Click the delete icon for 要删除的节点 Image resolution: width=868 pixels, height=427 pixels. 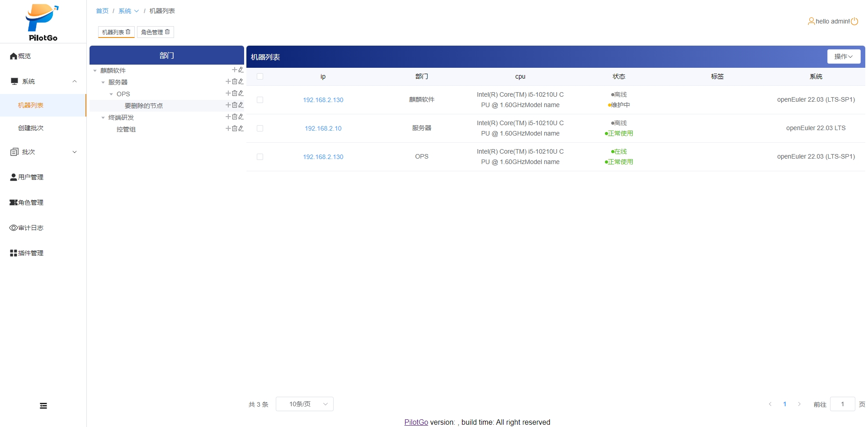tap(235, 105)
